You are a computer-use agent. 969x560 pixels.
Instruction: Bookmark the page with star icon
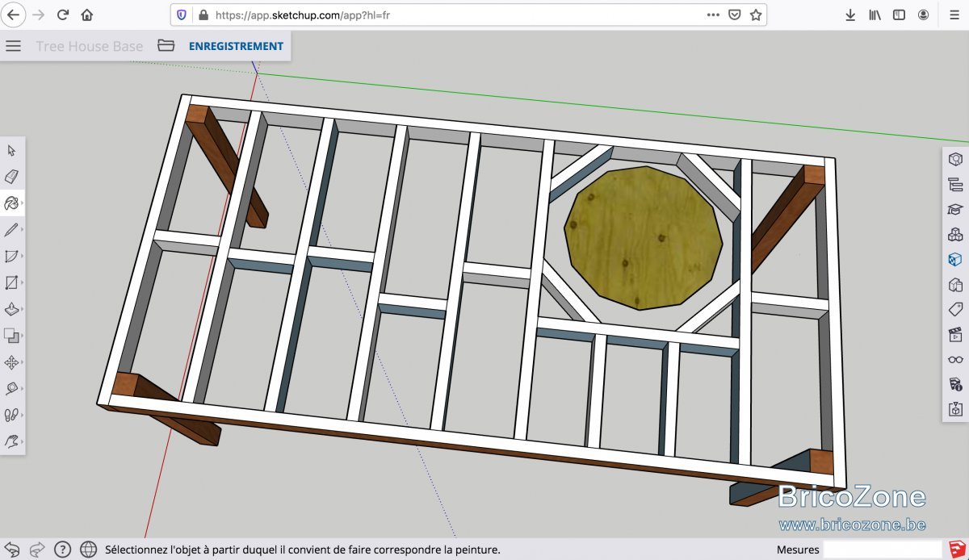tap(756, 15)
